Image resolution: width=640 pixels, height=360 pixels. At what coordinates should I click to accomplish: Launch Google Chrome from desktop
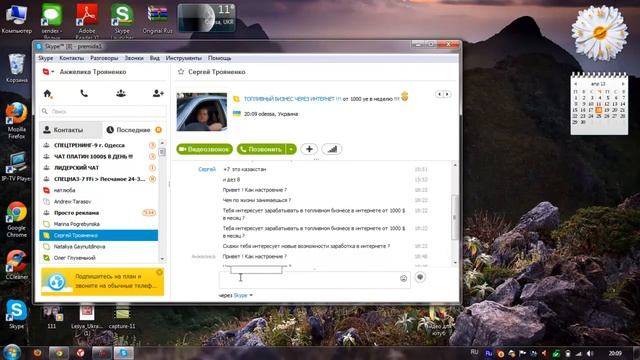pos(17,220)
